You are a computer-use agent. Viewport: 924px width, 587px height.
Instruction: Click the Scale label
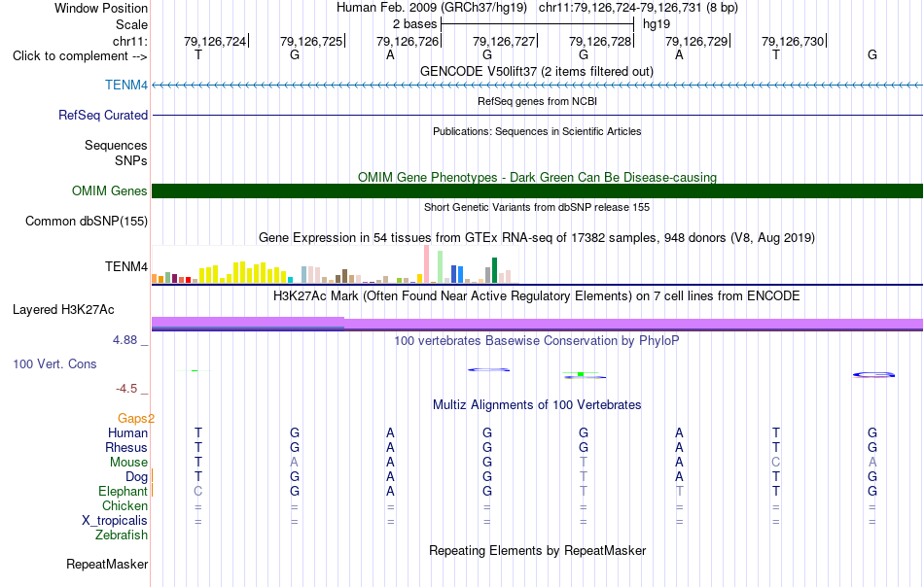131,24
